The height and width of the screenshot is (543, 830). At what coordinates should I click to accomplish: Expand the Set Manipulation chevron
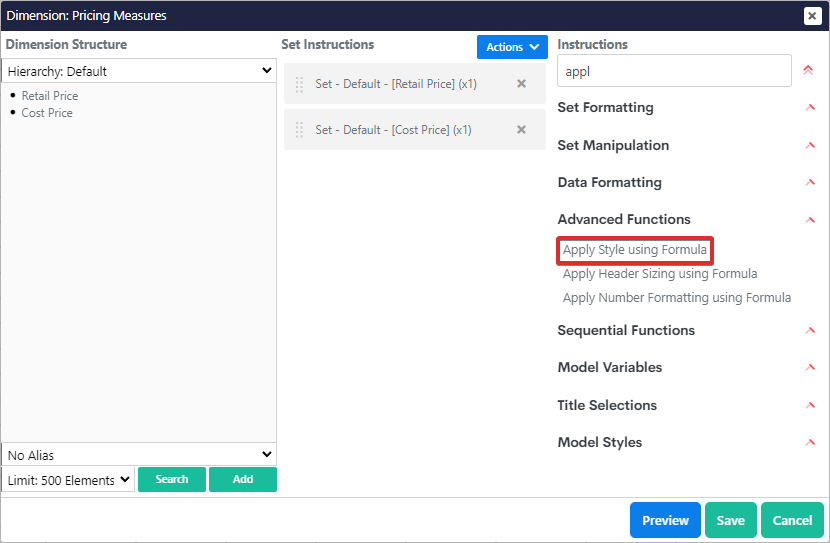click(x=810, y=146)
